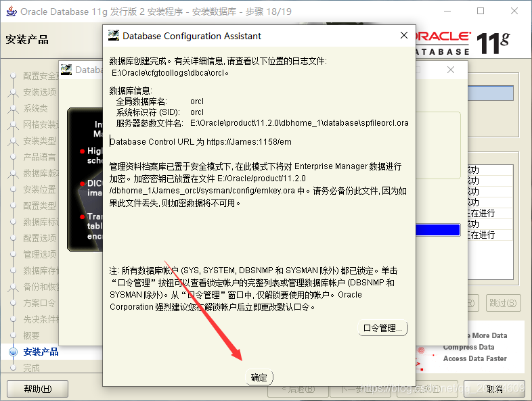Click the 确定 button in the dialog
The height and width of the screenshot is (401, 532).
259,377
